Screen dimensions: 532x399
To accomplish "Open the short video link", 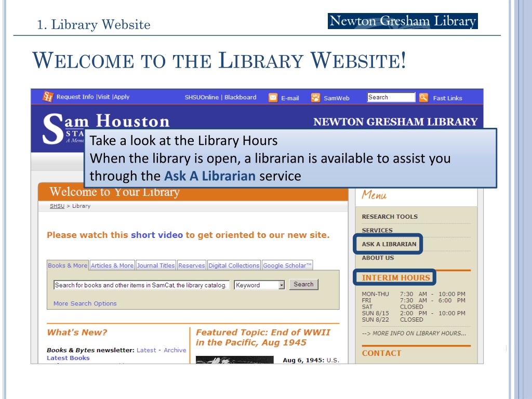I will coord(157,235).
